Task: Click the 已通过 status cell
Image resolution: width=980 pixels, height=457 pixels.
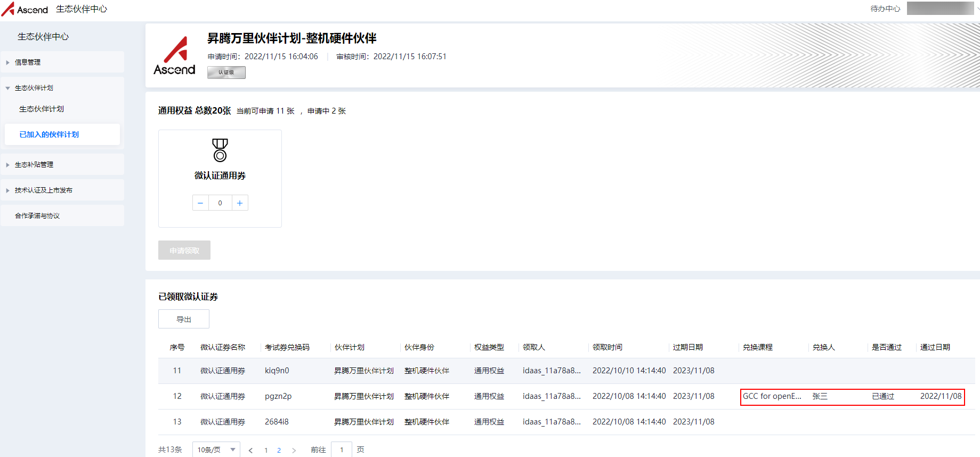Action: coord(883,396)
